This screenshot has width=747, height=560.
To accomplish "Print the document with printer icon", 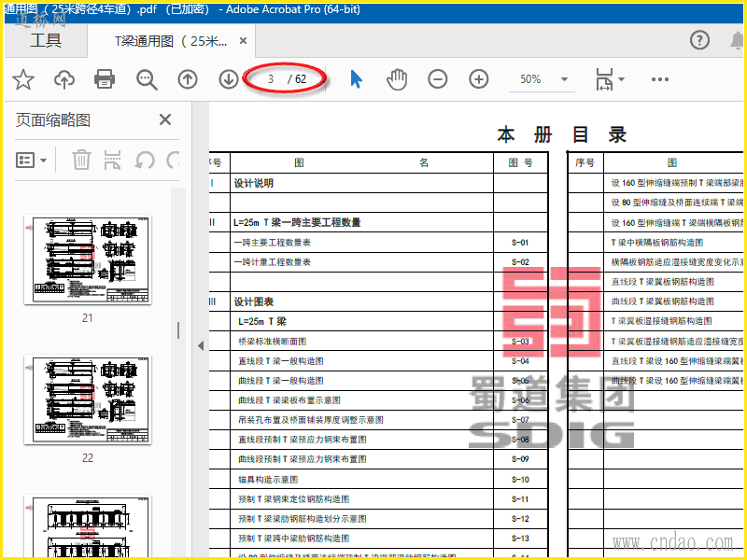I will click(x=105, y=79).
